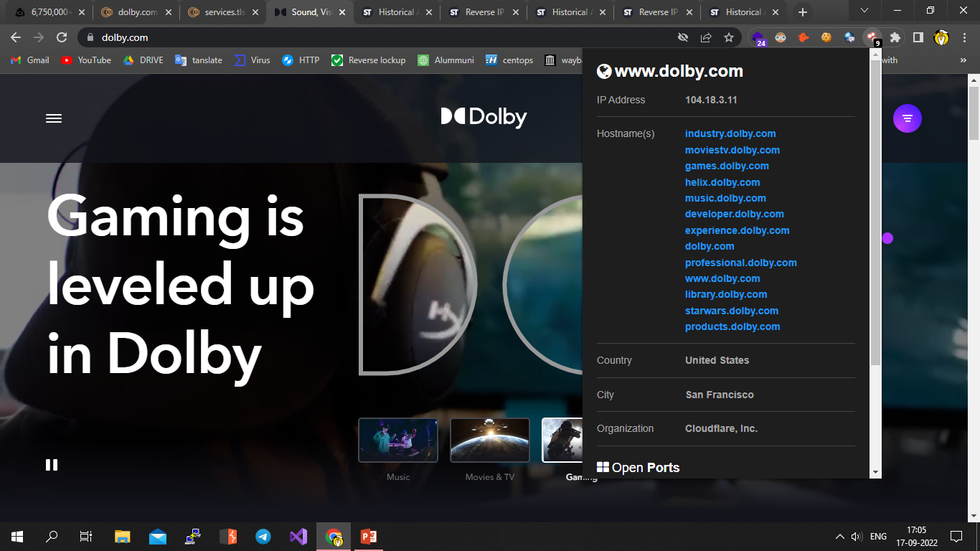Click the Dolby logo on the page
The width and height of the screenshot is (980, 551).
[484, 117]
